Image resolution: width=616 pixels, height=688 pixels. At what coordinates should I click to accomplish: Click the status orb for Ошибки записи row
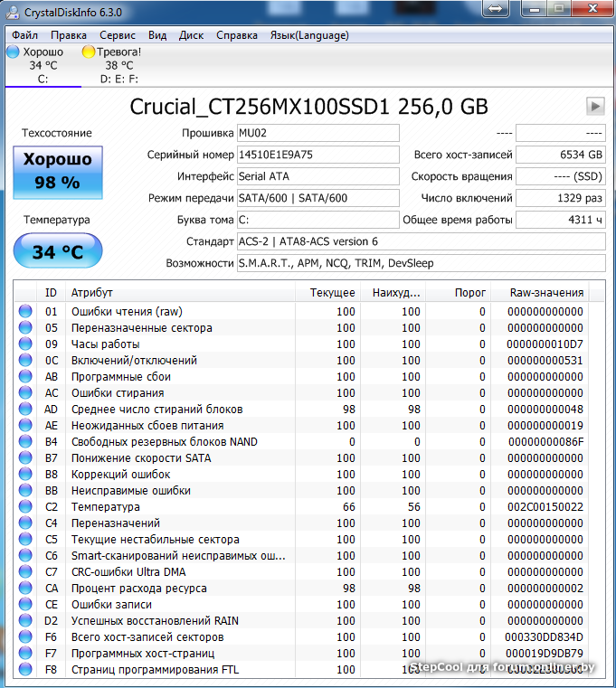(24, 605)
